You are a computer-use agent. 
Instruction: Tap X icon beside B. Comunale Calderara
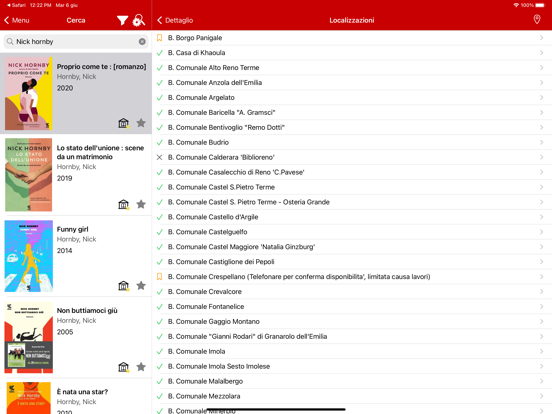pyautogui.click(x=159, y=157)
